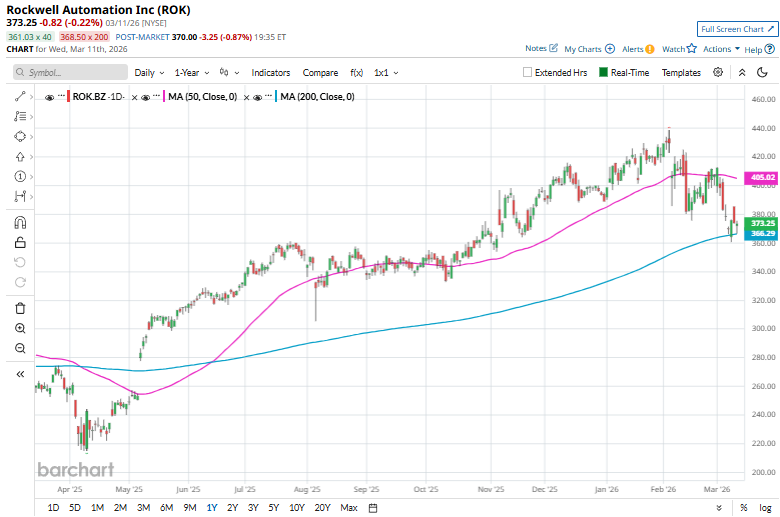Open the Actions dropdown menu
The width and height of the screenshot is (780, 517).
[x=721, y=48]
